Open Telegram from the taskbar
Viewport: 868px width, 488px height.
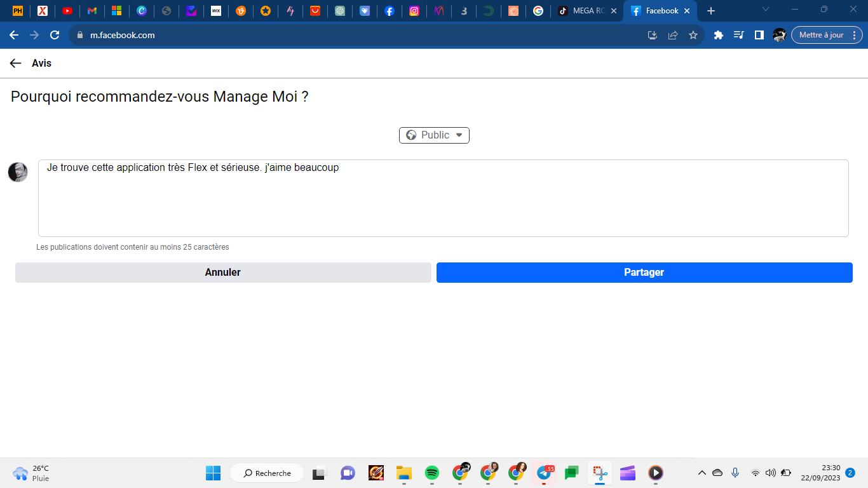click(544, 473)
